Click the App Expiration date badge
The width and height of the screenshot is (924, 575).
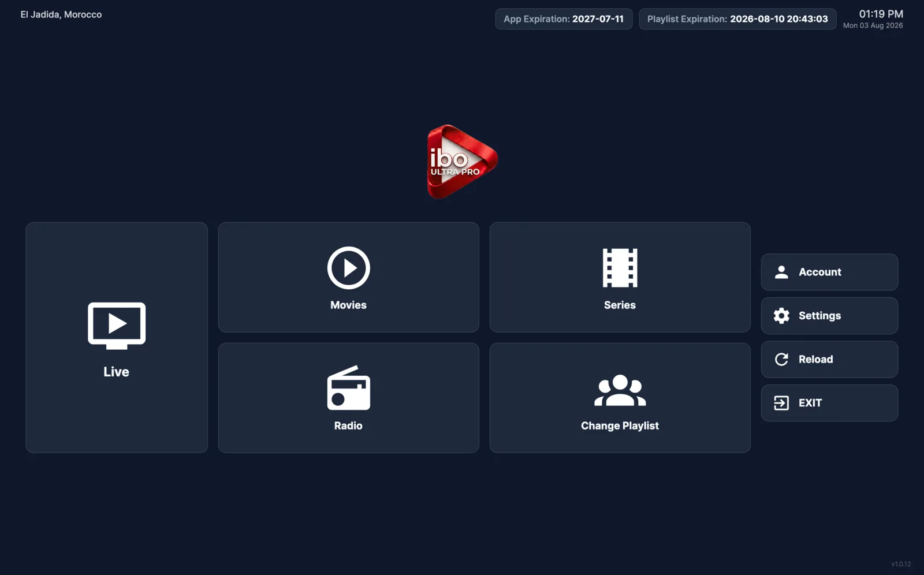tap(564, 19)
